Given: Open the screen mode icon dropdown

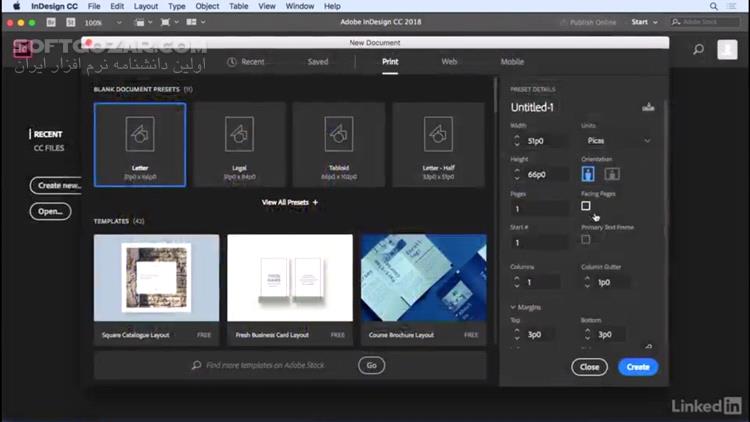Looking at the screenshot, I should point(169,22).
